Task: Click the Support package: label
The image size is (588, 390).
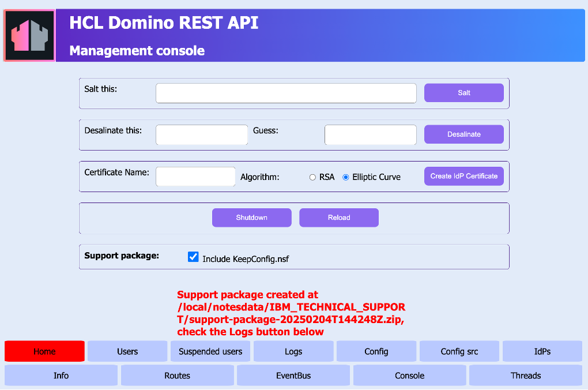Action: pyautogui.click(x=122, y=256)
